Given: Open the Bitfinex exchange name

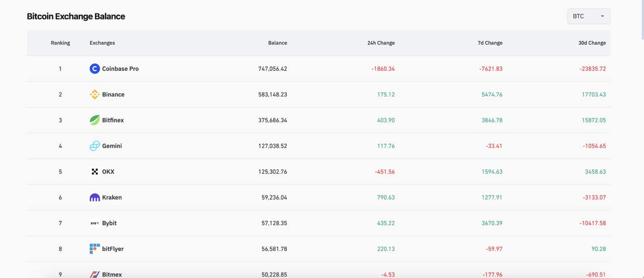Looking at the screenshot, I should coord(113,120).
